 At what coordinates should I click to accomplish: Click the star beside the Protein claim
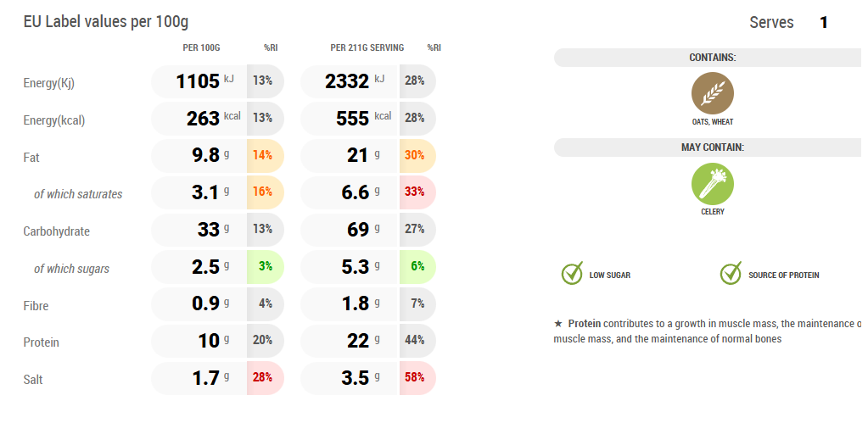coord(557,324)
